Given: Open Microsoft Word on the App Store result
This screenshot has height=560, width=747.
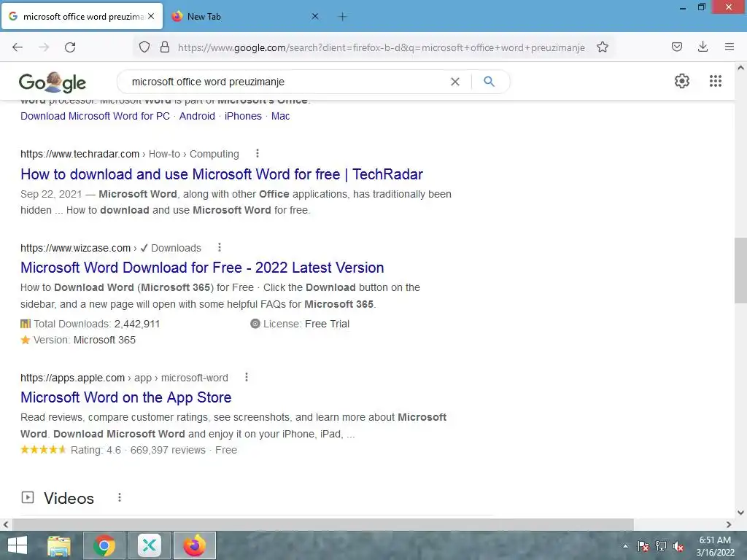Looking at the screenshot, I should pos(125,397).
